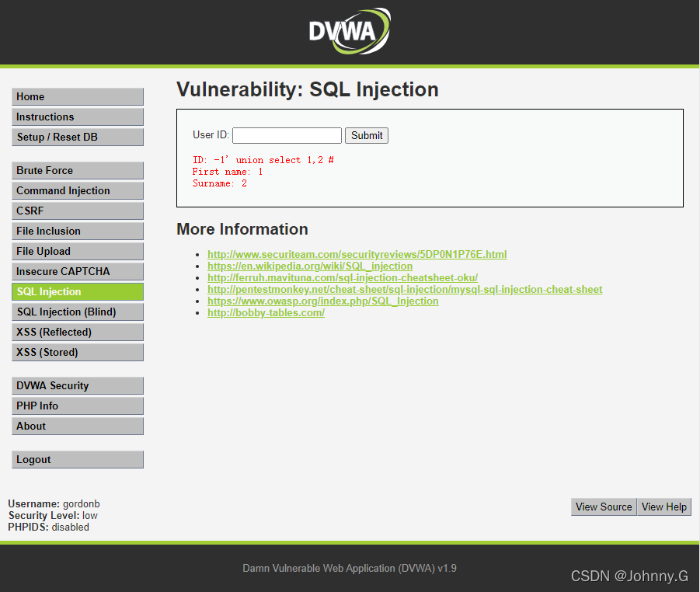Open SQL Injection (Blind) page
The height and width of the screenshot is (592, 700).
(x=78, y=312)
